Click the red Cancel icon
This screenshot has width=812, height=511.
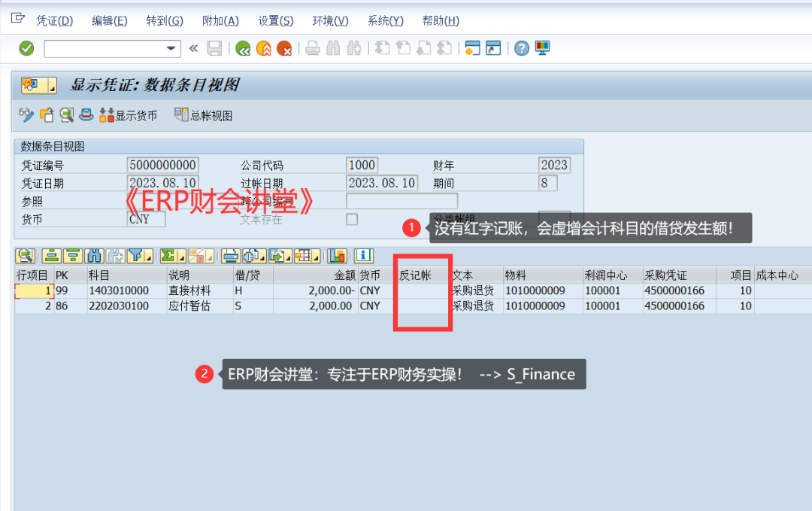click(284, 49)
